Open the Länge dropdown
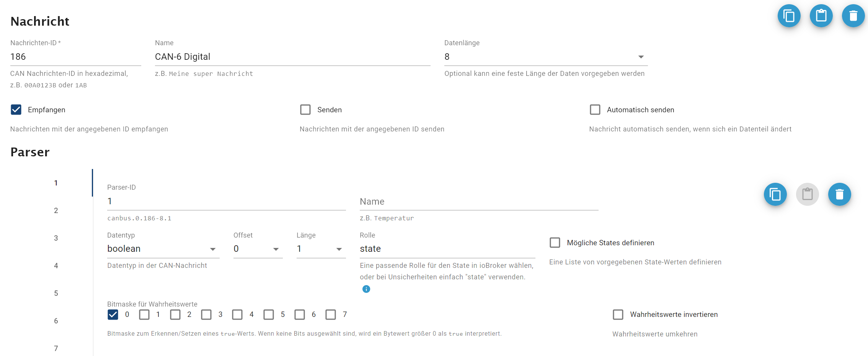 pos(321,249)
